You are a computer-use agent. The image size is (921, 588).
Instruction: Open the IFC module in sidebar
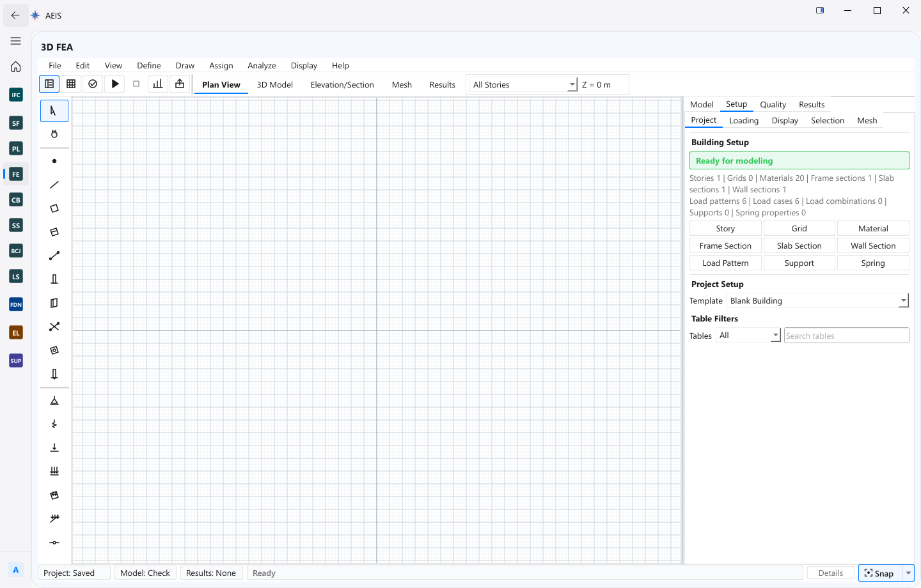16,95
